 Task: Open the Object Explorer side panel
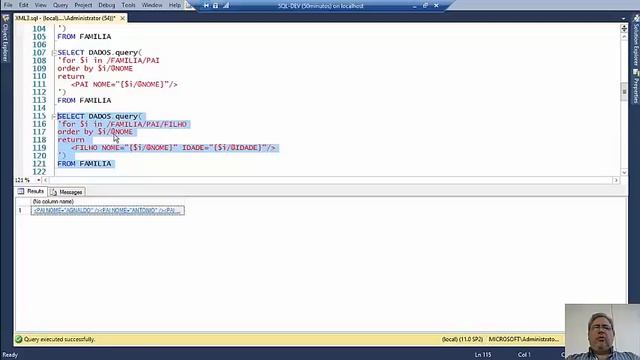click(x=5, y=39)
